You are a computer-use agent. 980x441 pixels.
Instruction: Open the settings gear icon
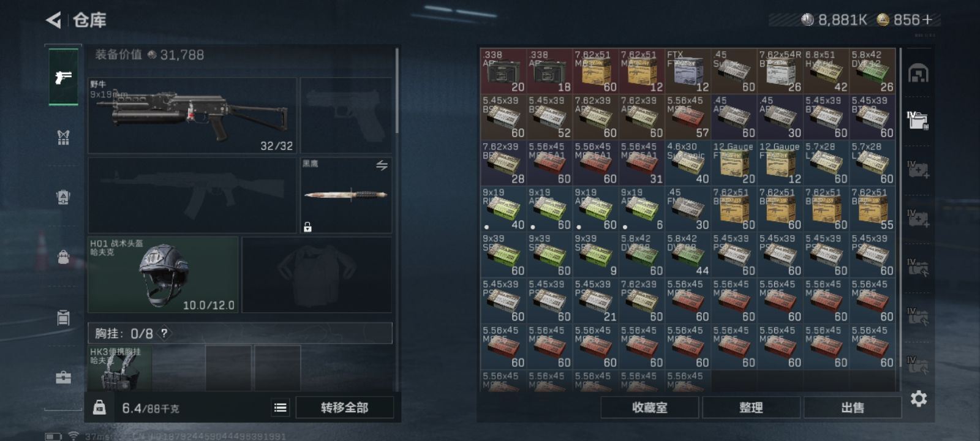tap(918, 399)
